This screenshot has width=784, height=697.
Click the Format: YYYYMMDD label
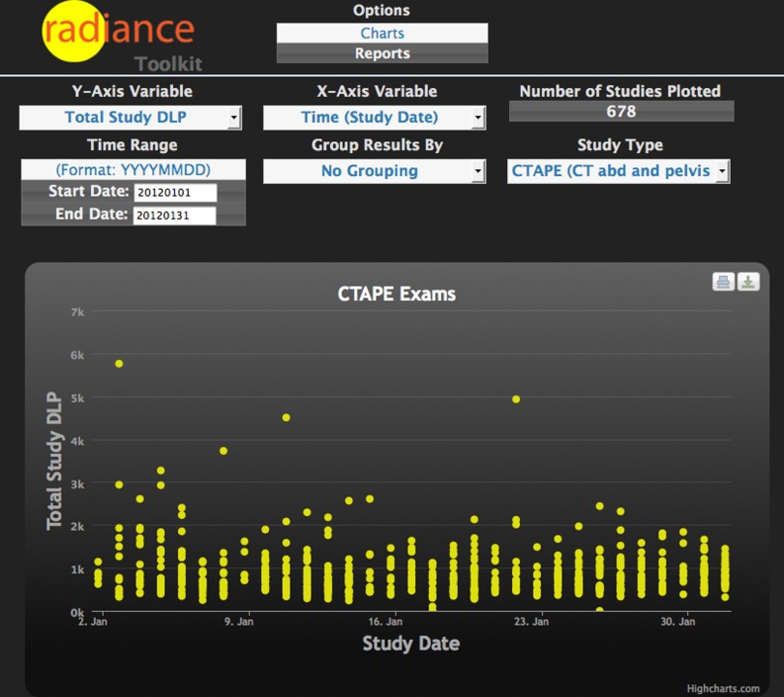pos(132,170)
